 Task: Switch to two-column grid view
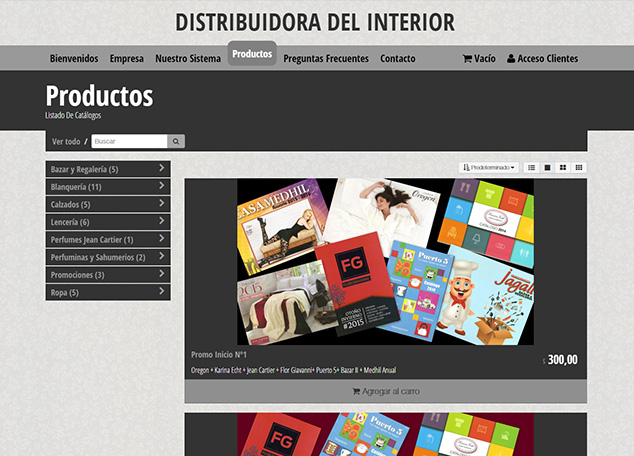pos(563,167)
